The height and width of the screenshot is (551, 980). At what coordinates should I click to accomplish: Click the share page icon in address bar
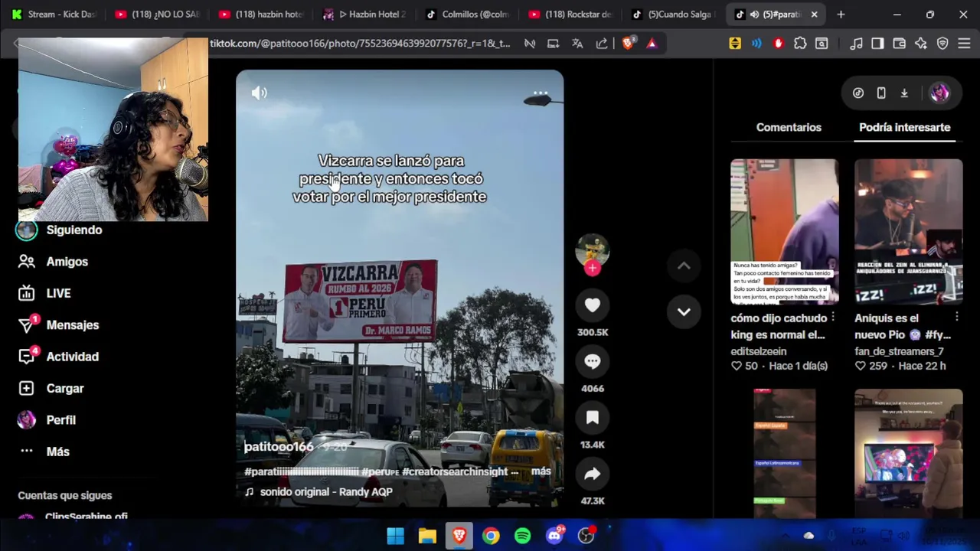[x=602, y=44]
